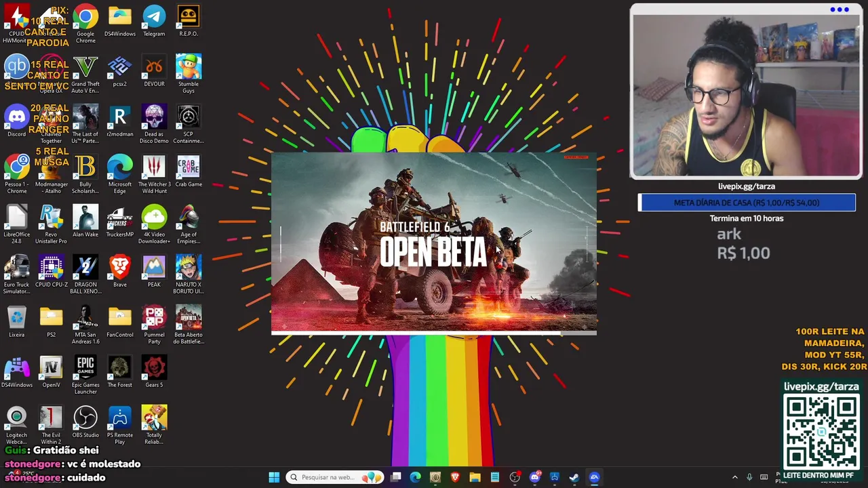This screenshot has height=488, width=868.
Task: Open Totally Reliable shortcut
Action: (x=154, y=425)
